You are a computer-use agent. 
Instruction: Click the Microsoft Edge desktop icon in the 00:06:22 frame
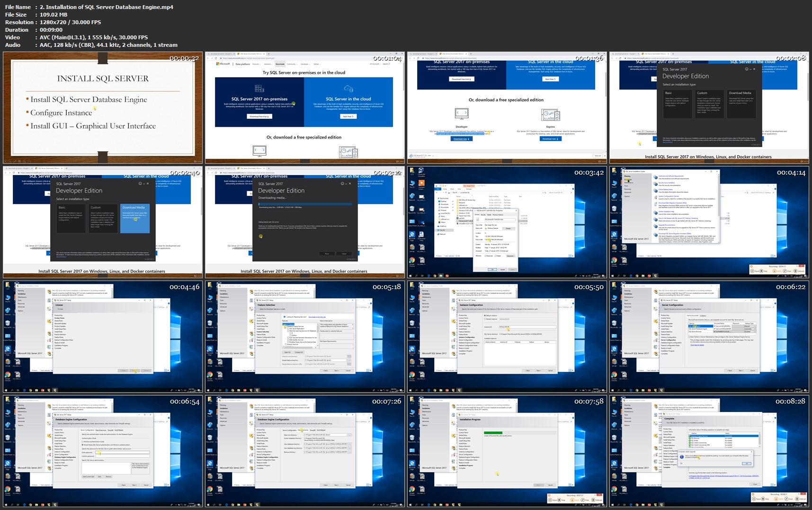614,350
